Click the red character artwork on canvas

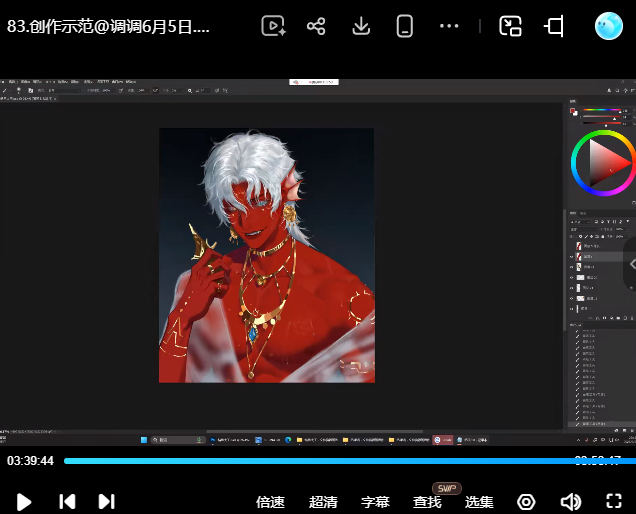click(x=266, y=256)
